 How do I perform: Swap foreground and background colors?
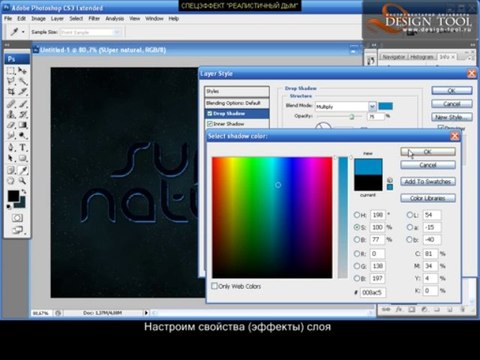(24, 192)
